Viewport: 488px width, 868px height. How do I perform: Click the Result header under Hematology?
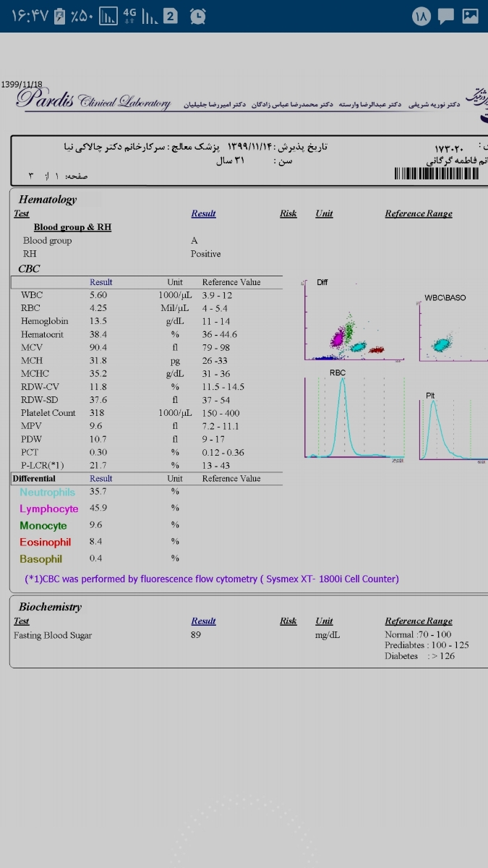203,213
